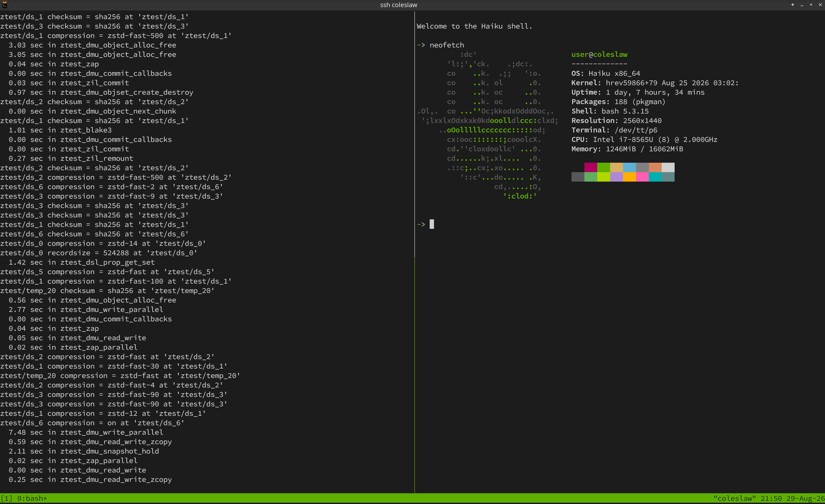Click '7.48 sec in ztest_dmu_write_parallel' line

pos(86,432)
